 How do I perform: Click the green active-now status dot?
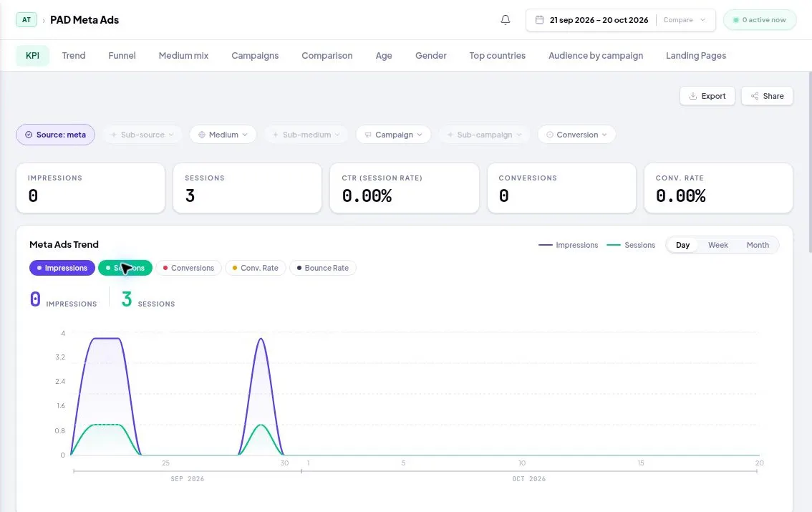tap(735, 19)
